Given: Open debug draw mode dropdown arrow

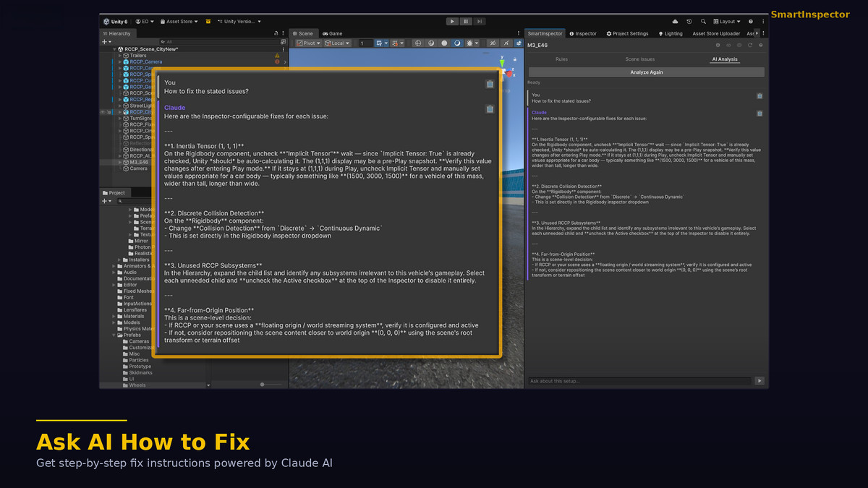Looking at the screenshot, I should 476,43.
